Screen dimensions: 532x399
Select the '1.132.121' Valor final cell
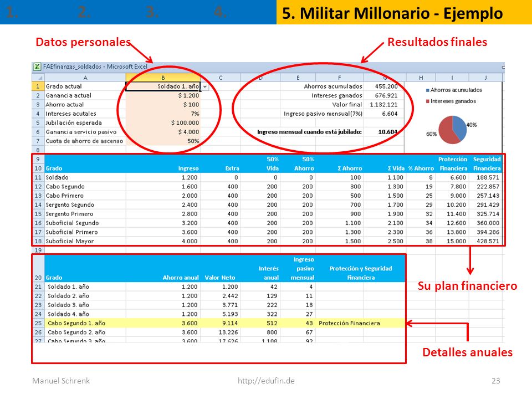point(384,105)
